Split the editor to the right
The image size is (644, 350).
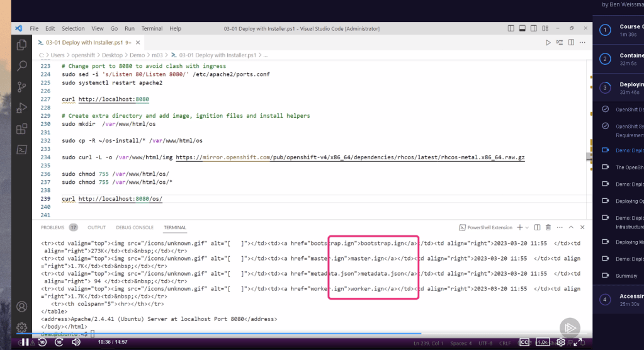(571, 42)
